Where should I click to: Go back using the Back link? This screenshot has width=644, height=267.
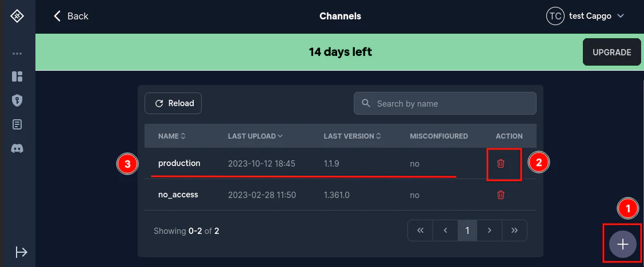click(71, 17)
